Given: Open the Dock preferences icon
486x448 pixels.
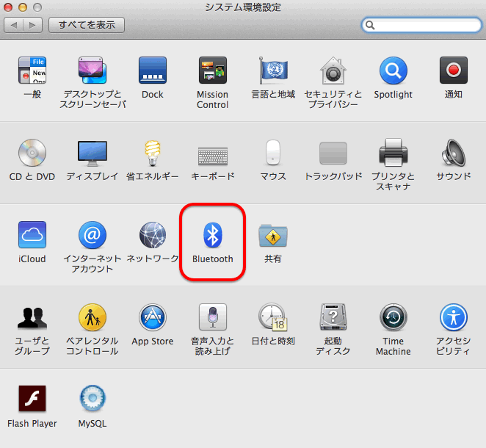Looking at the screenshot, I should pos(153,71).
